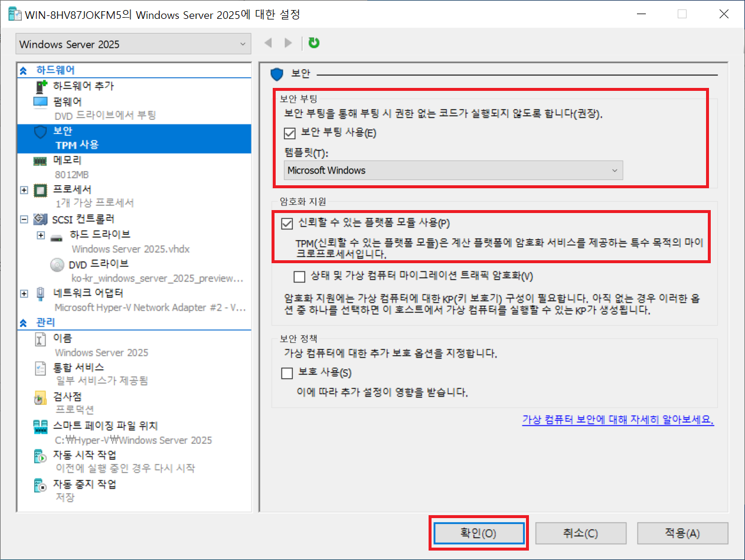Select Automatic Start Action (자동 시작 작업) icon

[x=40, y=456]
